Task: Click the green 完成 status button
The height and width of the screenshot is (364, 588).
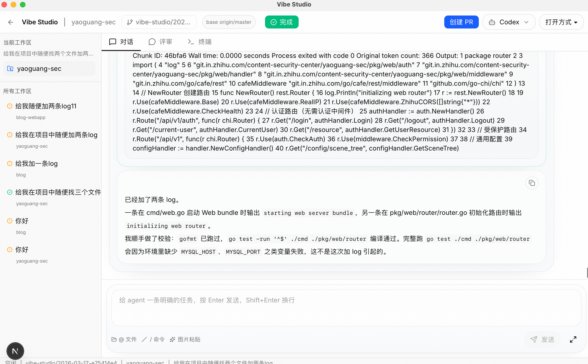Action: click(282, 22)
